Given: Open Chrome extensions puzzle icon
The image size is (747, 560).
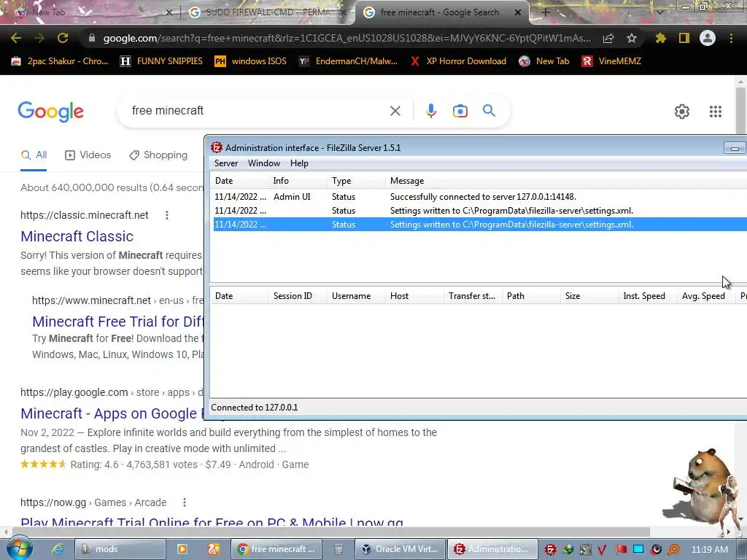Looking at the screenshot, I should (661, 38).
